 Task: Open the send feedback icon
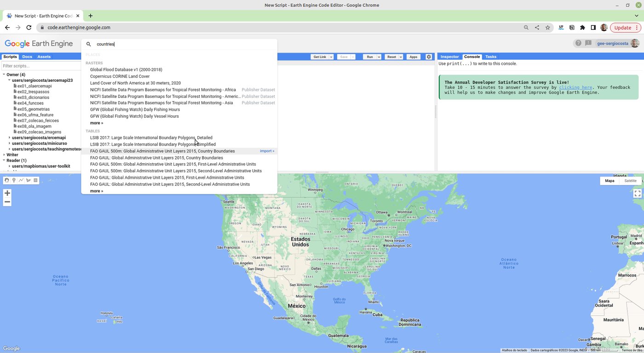[x=588, y=43]
